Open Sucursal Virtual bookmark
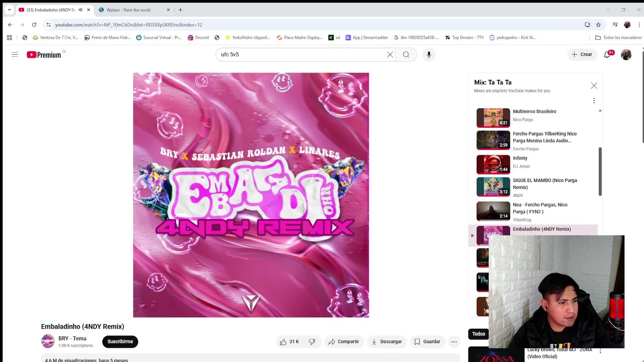The image size is (644, 362). coord(158,37)
